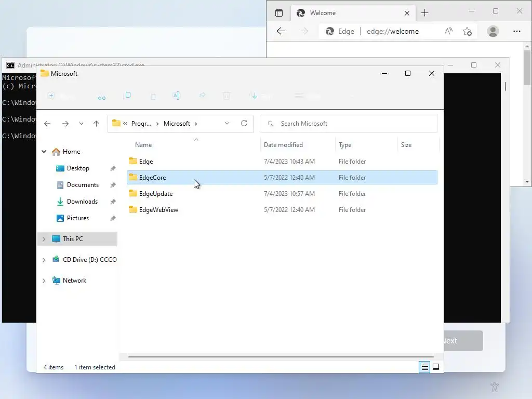Click the EdgeWebView folder icon
The image size is (532, 399).
[x=133, y=209]
